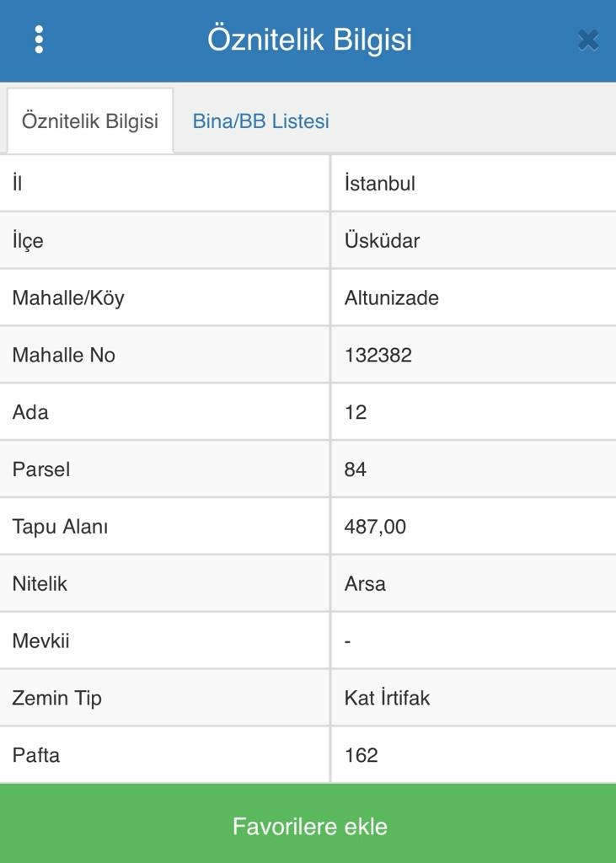The width and height of the screenshot is (616, 863).
Task: Click the Kat İrtifak value
Action: point(387,699)
